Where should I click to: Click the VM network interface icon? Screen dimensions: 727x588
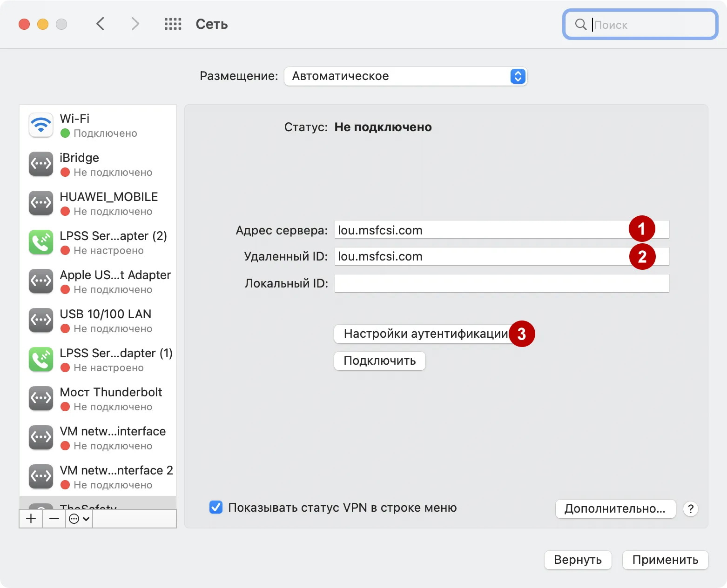40,437
